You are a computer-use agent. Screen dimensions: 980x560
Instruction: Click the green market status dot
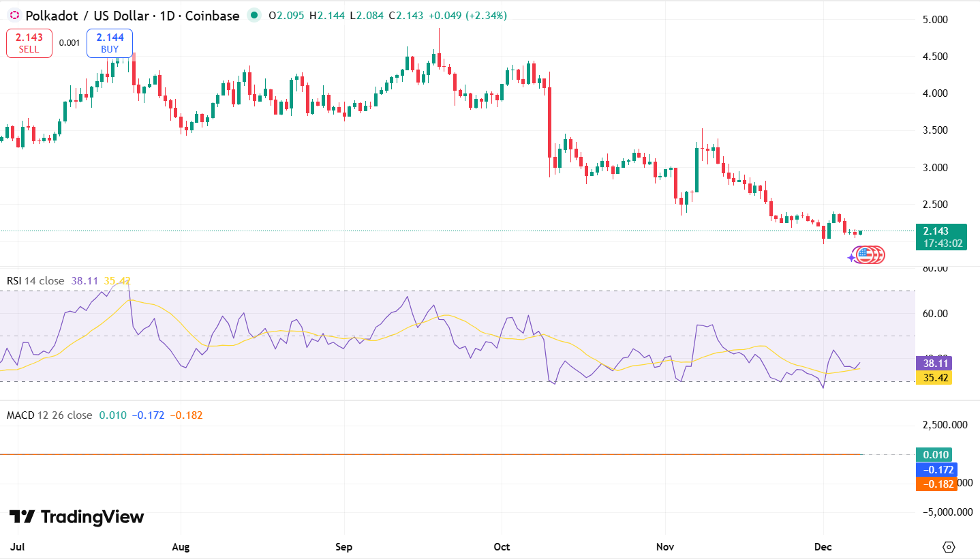tap(254, 15)
